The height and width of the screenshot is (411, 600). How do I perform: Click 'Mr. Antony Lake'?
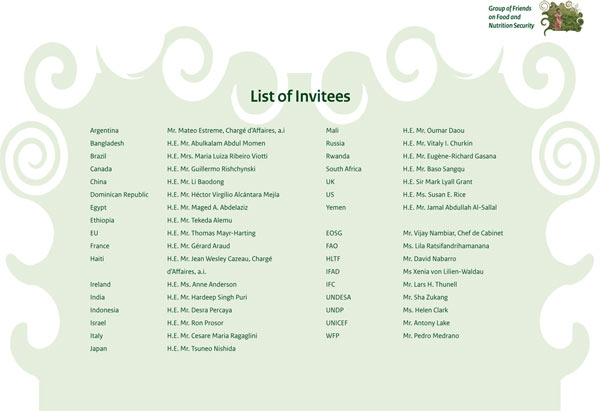click(x=426, y=323)
